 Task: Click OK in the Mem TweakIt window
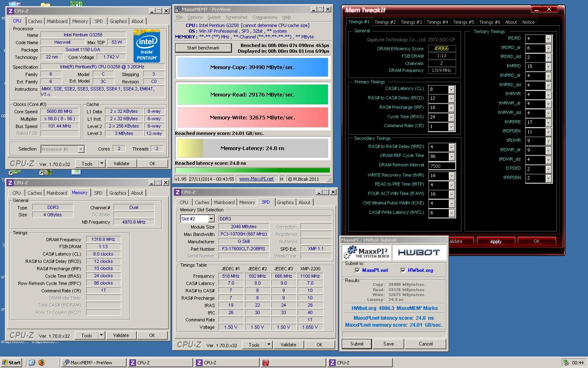pyautogui.click(x=537, y=241)
